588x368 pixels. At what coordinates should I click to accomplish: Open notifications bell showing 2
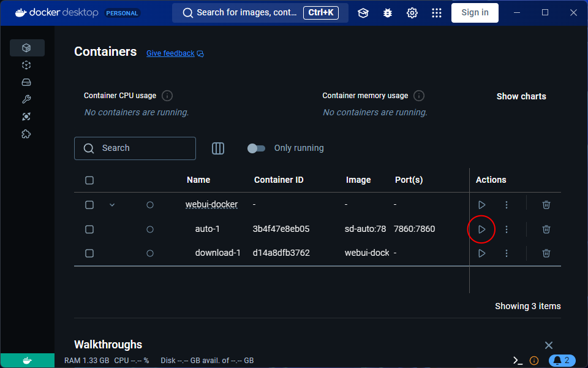click(562, 361)
